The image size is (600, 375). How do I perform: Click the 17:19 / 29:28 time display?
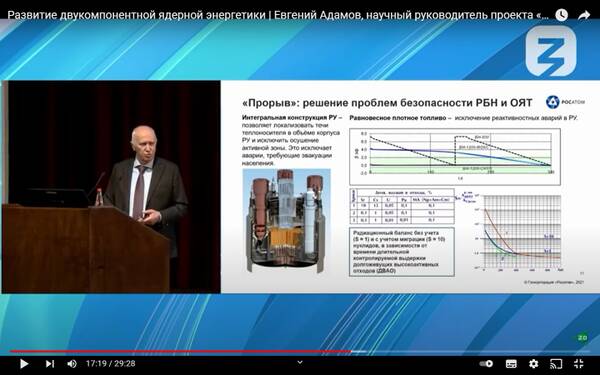coord(111,364)
